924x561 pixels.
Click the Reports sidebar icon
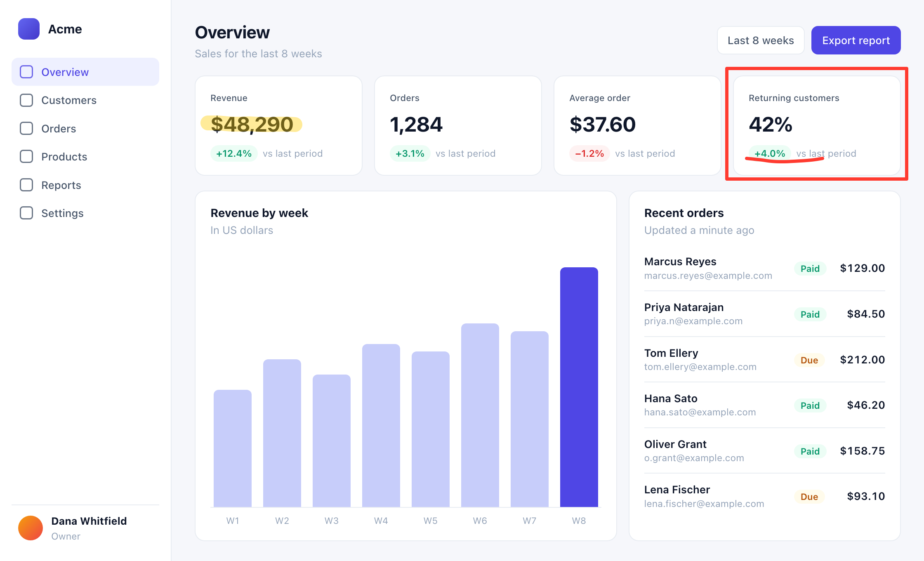coord(26,185)
